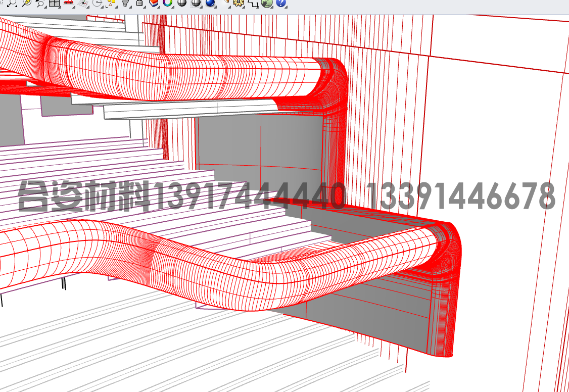The image size is (569, 392).
Task: Click the yellow shapes selection tool icon
Action: [111, 3]
